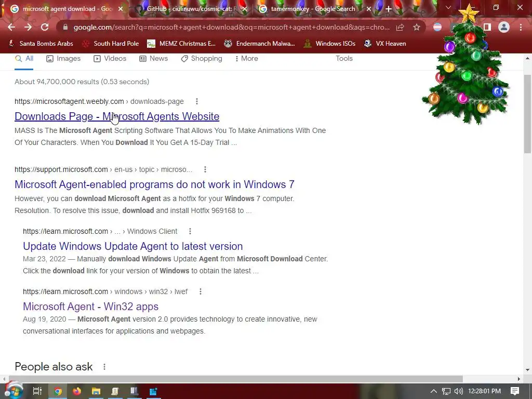The height and width of the screenshot is (399, 532).
Task: Open the South Hard Pole bookmark
Action: tap(111, 44)
